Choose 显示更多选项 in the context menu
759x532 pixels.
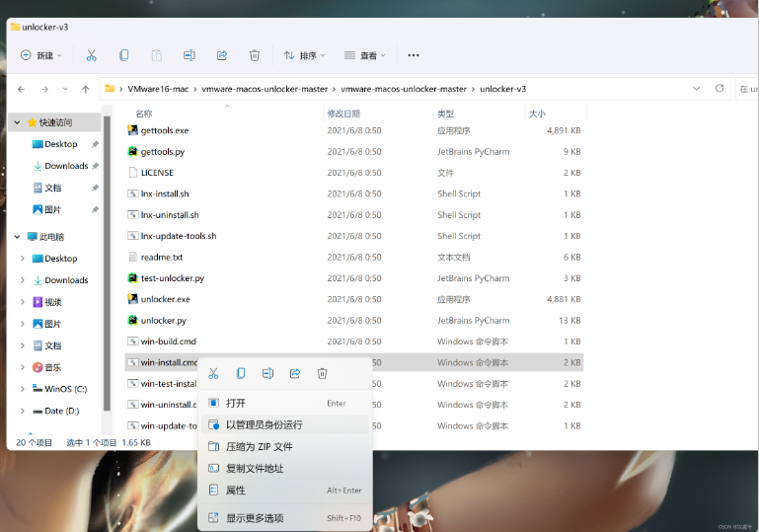[x=254, y=518]
